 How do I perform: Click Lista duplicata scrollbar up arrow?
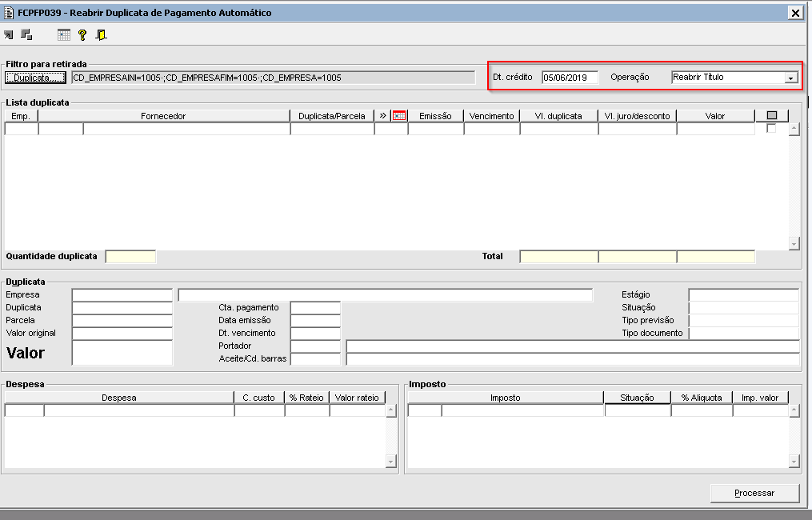[794, 129]
